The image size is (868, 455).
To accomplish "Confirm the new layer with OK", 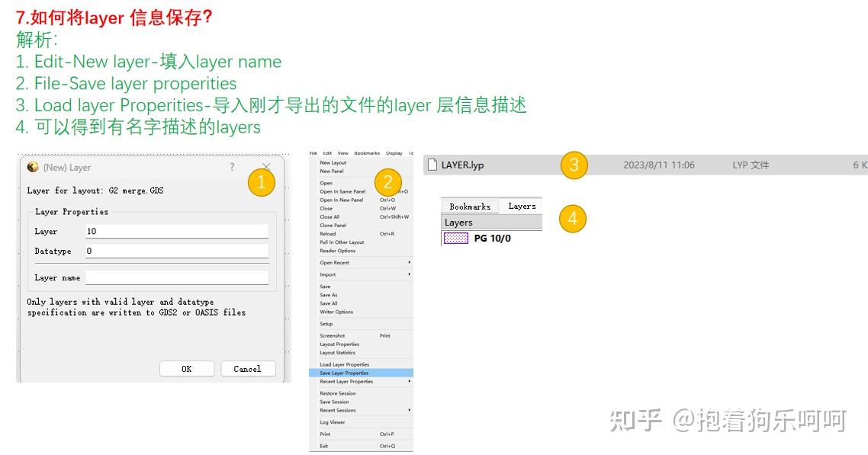I will point(187,368).
